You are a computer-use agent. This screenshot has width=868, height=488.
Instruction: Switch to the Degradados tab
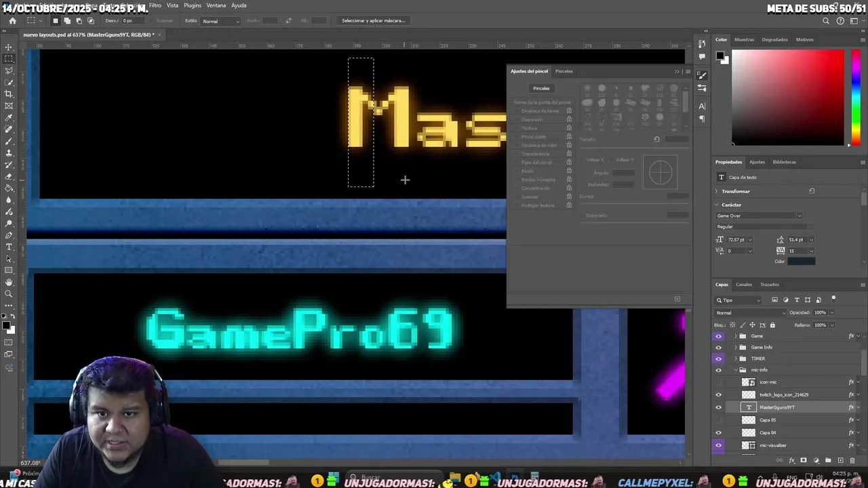coord(774,39)
